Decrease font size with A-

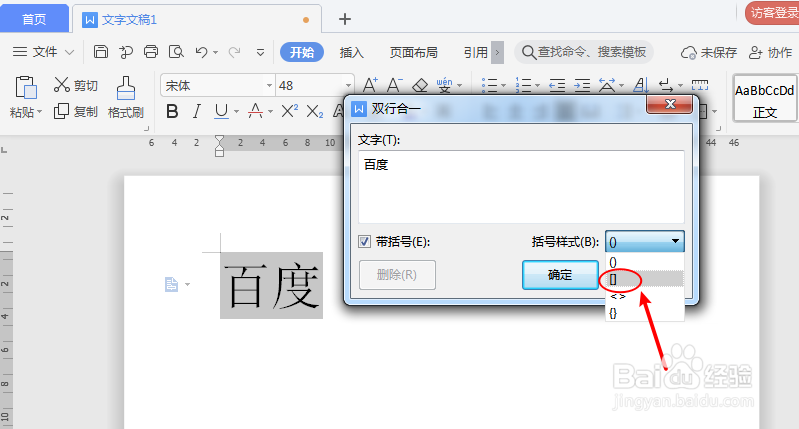coord(394,85)
